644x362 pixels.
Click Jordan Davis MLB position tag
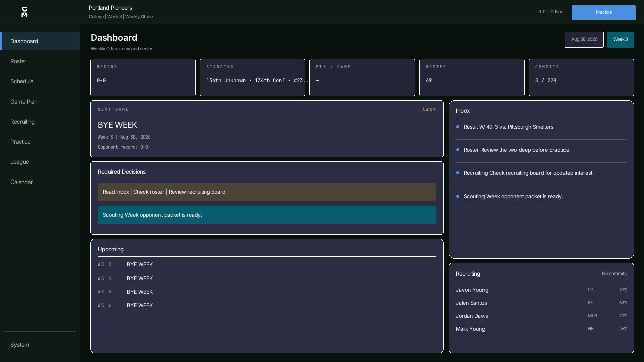click(x=592, y=316)
